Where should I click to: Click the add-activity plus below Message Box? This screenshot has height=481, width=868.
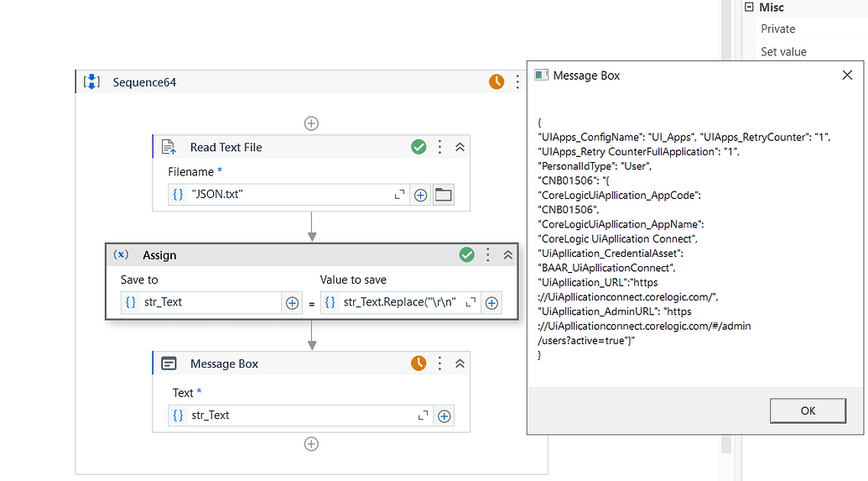[x=311, y=444]
